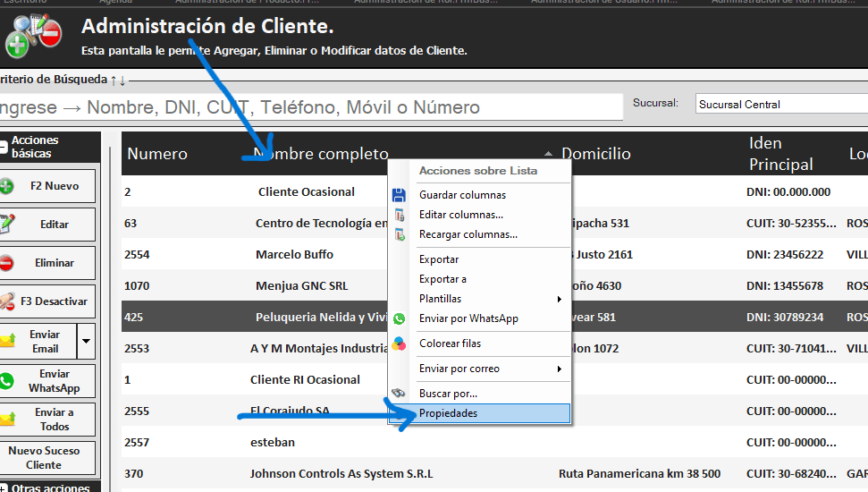The image size is (868, 492).
Task: Choose Editar columnas from the list menu
Action: [460, 215]
